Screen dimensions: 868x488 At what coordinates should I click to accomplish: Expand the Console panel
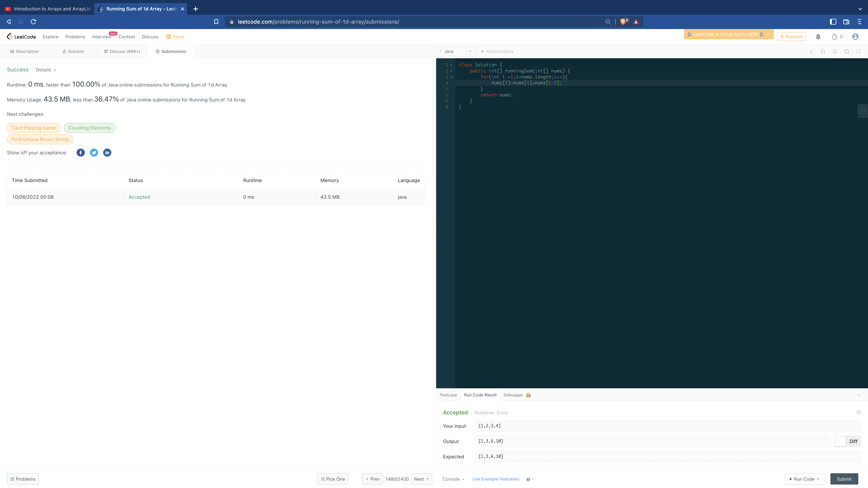click(x=453, y=479)
